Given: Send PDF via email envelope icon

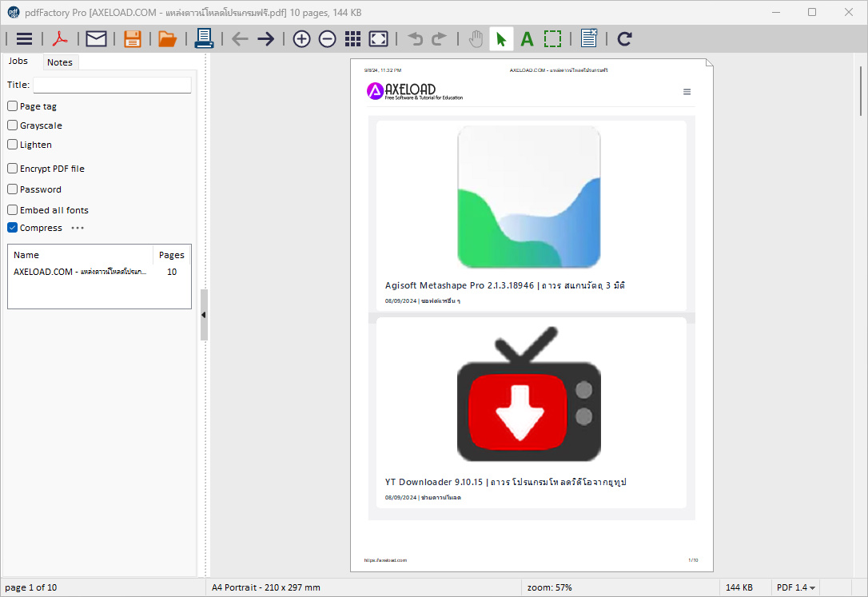Looking at the screenshot, I should pos(97,38).
